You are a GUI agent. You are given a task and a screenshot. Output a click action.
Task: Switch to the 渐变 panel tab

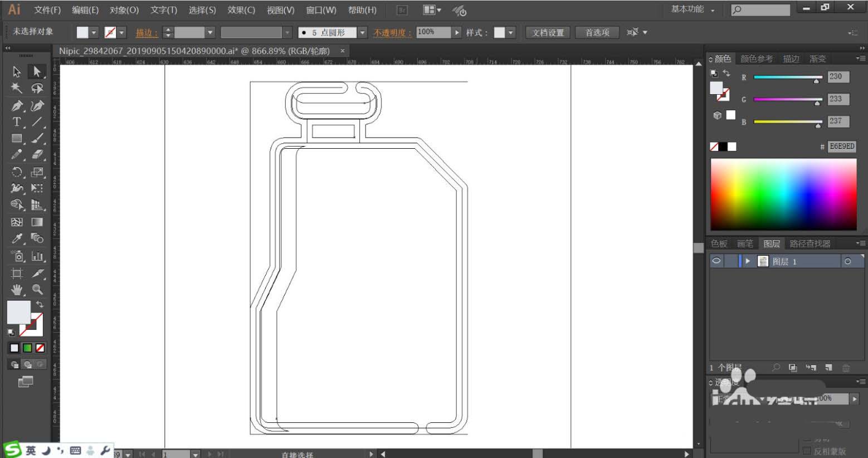(817, 59)
